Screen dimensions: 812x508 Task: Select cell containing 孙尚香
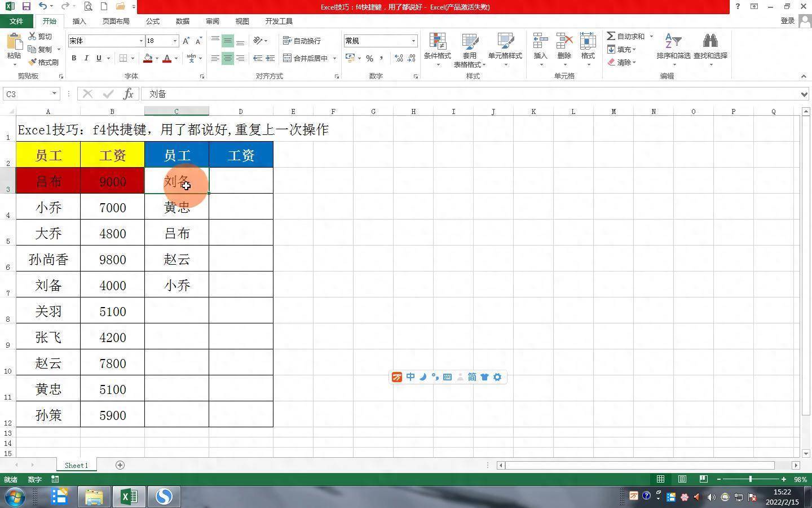48,260
